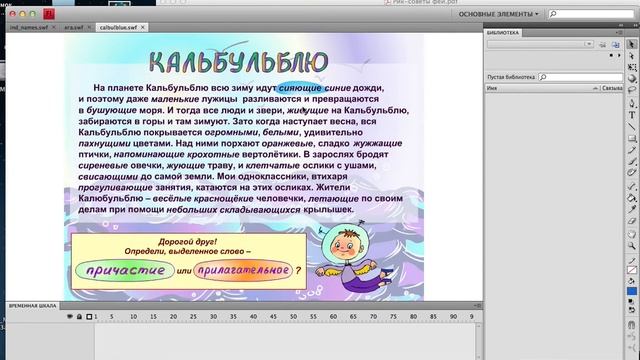Select the Eraser tool

coord(631,221)
